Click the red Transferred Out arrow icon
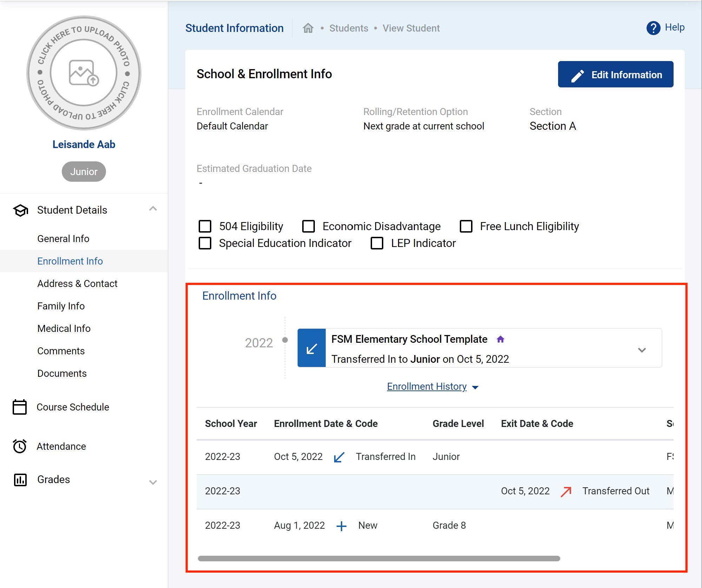 pos(566,491)
